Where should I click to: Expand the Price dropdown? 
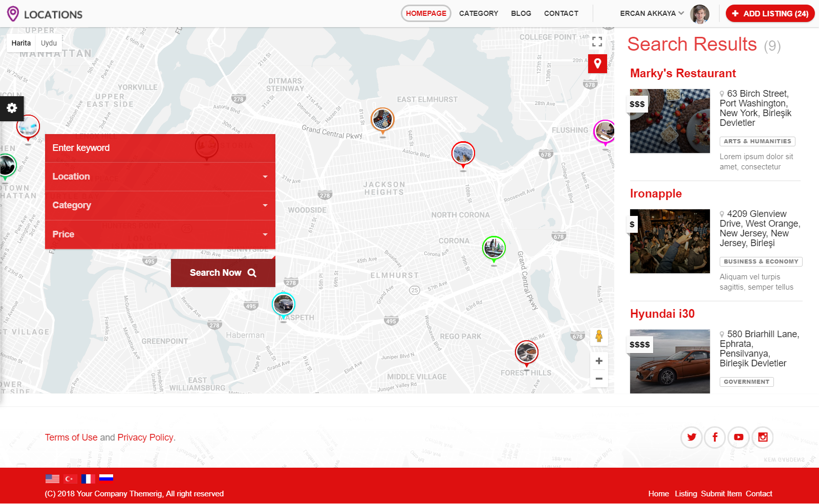click(160, 234)
